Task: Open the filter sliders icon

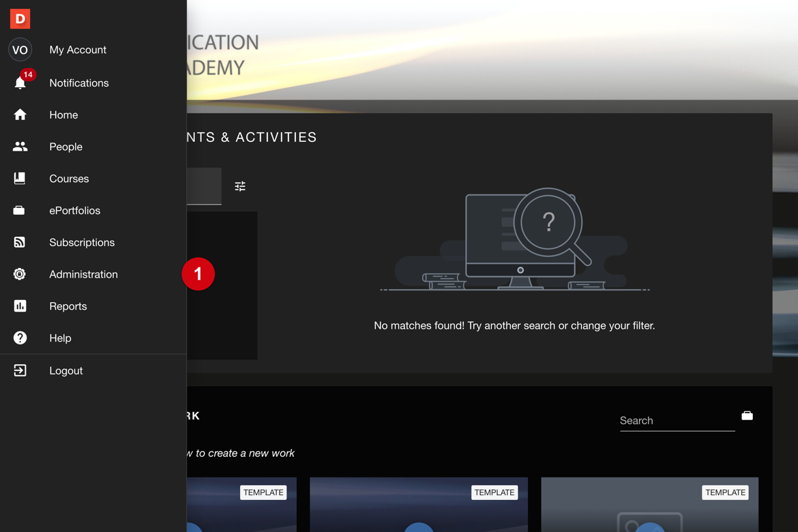Action: click(x=240, y=186)
